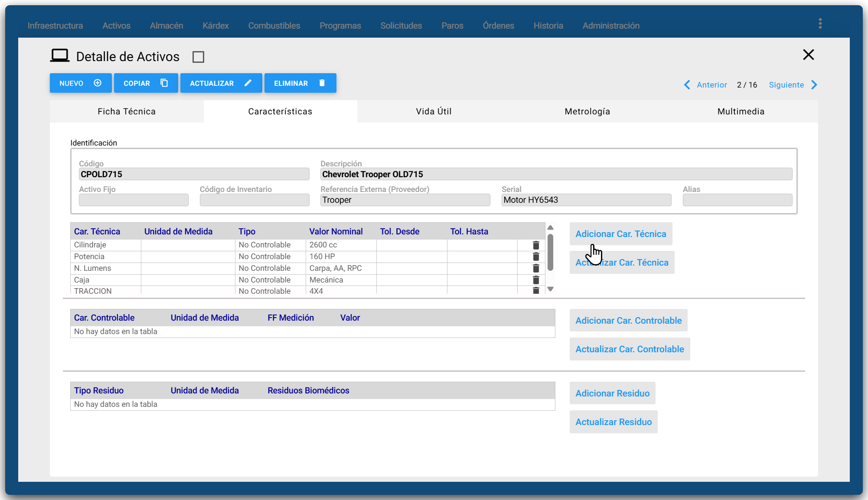Image resolution: width=868 pixels, height=500 pixels.
Task: Select the Características tab
Action: click(x=280, y=111)
